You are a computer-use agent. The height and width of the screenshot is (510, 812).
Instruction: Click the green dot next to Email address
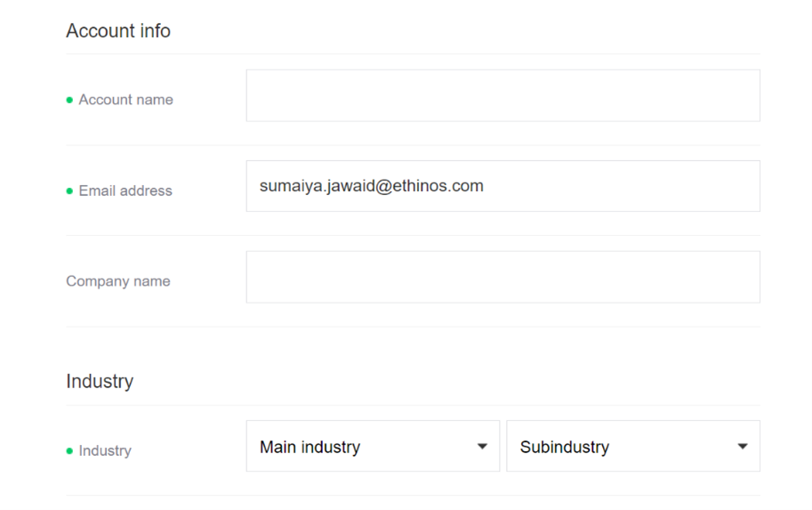click(70, 191)
